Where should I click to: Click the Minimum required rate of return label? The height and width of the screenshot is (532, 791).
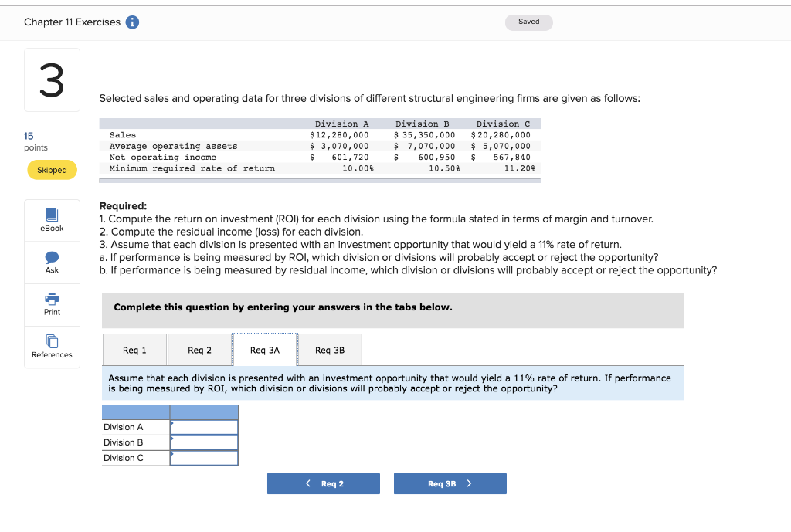point(192,168)
